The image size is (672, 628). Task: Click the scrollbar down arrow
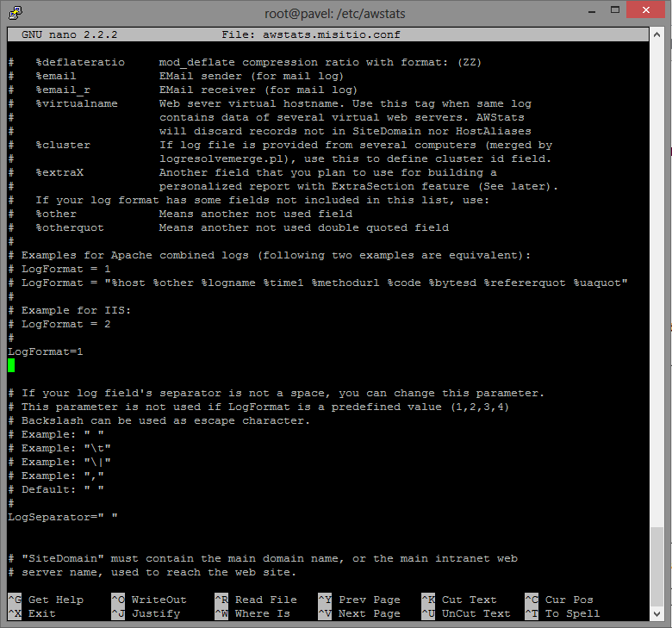(657, 614)
